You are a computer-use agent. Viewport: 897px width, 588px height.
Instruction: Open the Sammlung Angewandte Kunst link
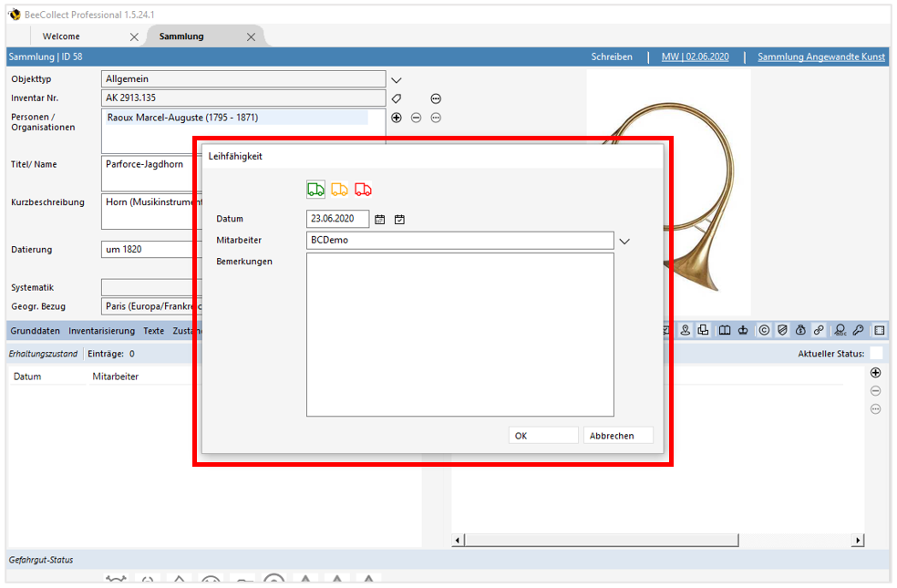820,57
